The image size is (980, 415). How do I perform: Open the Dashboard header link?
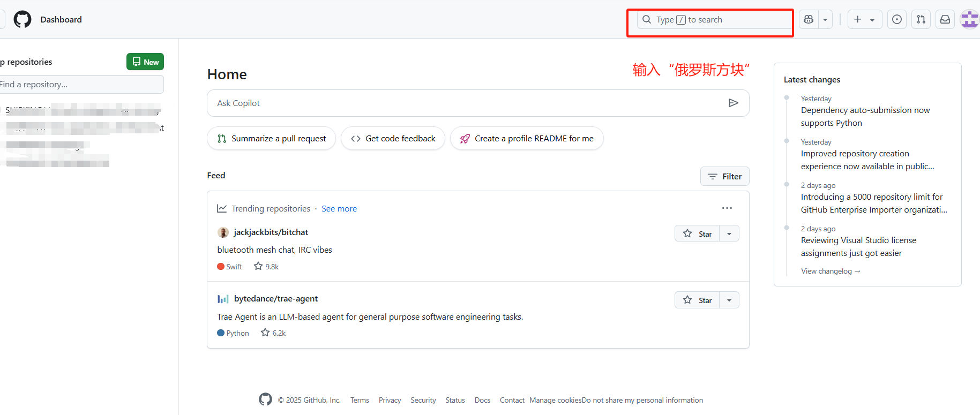[x=61, y=19]
